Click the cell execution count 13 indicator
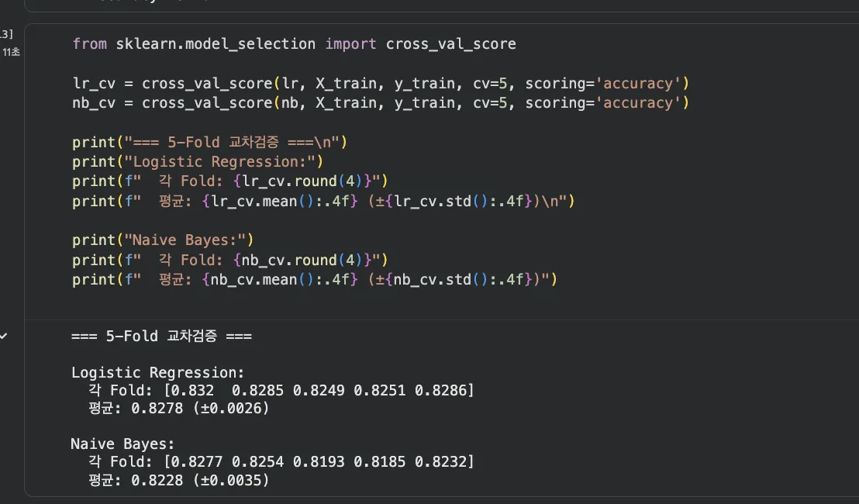Image resolution: width=859 pixels, height=504 pixels. [7, 34]
